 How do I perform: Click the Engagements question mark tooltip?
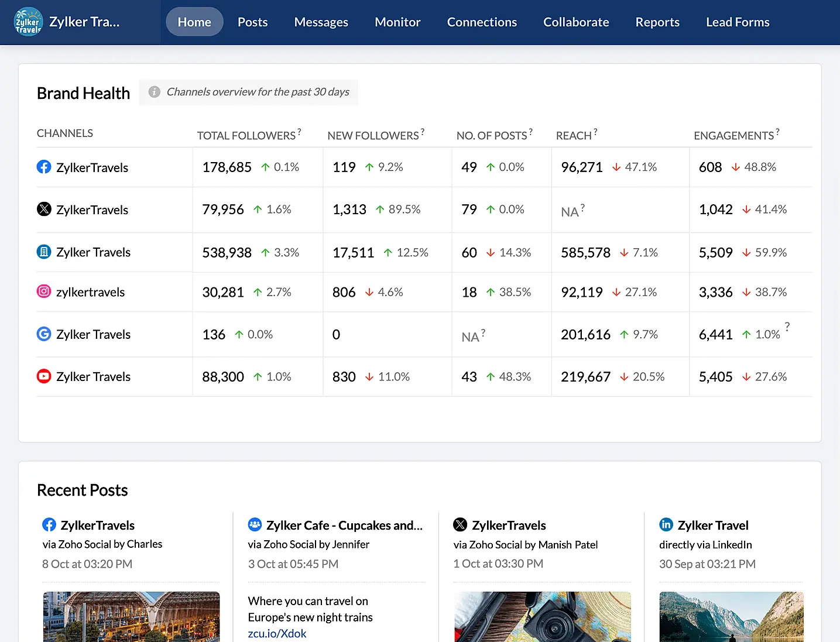[x=777, y=131]
